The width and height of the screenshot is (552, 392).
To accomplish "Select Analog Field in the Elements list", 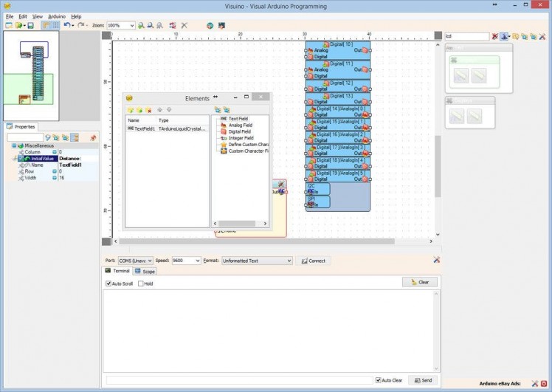I will [240, 125].
